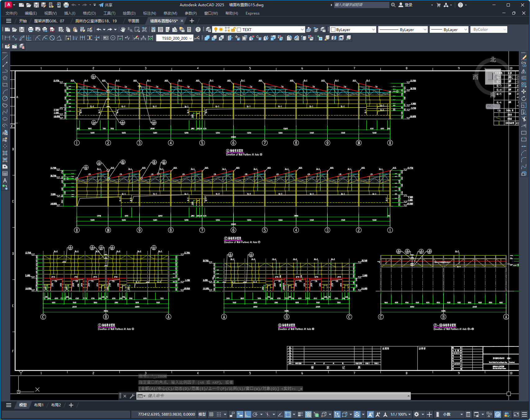Select the Pan hand tool
530x420 pixels.
123,29
